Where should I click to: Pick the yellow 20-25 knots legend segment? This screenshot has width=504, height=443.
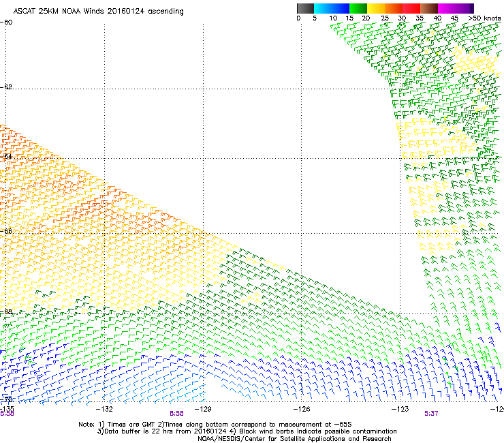[376, 8]
